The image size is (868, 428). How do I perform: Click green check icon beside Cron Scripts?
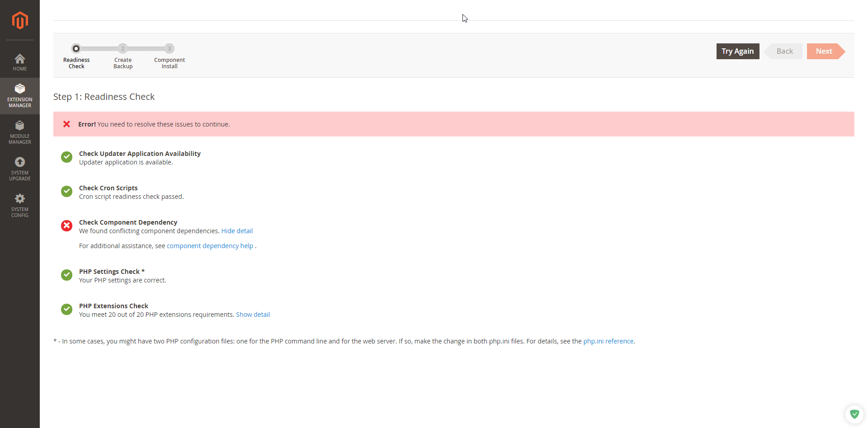[67, 191]
